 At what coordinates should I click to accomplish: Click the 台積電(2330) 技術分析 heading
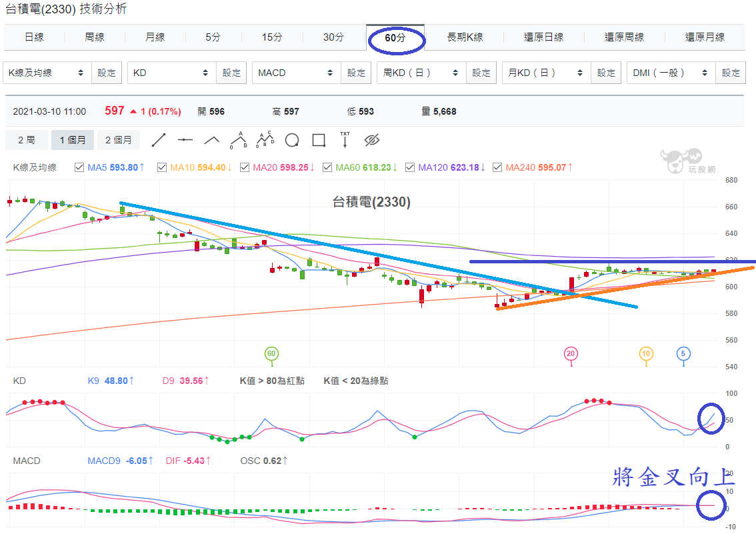click(x=66, y=9)
